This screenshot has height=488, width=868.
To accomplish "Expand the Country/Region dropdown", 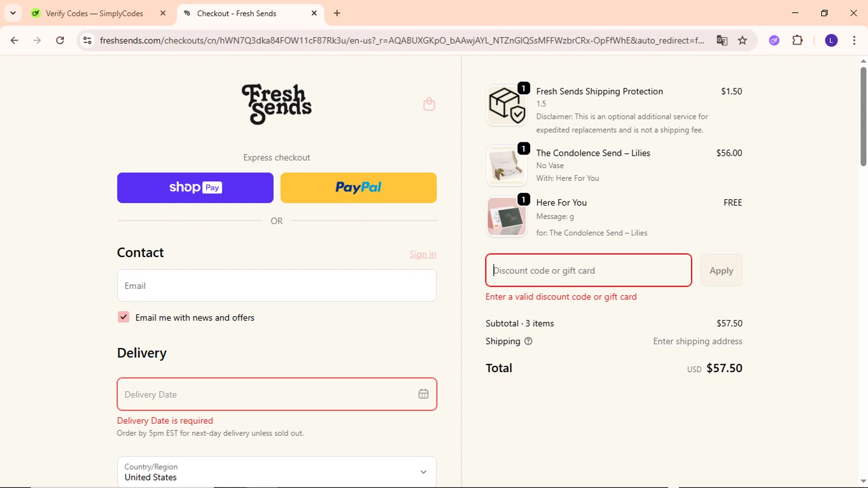I will point(277,472).
